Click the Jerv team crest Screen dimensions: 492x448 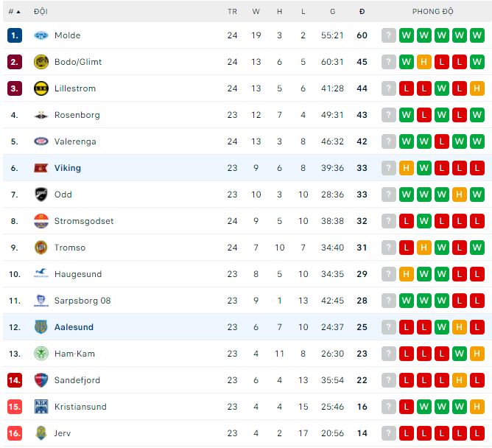tap(41, 433)
